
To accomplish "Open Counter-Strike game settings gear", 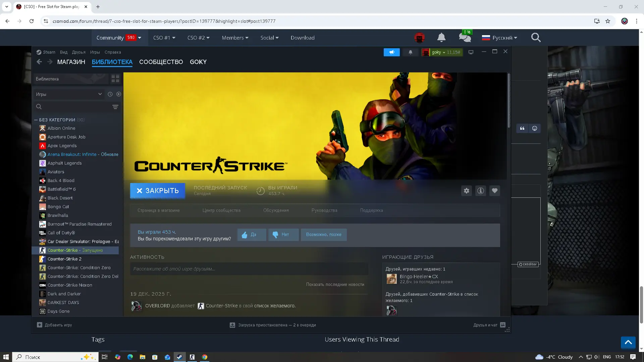I will [467, 191].
